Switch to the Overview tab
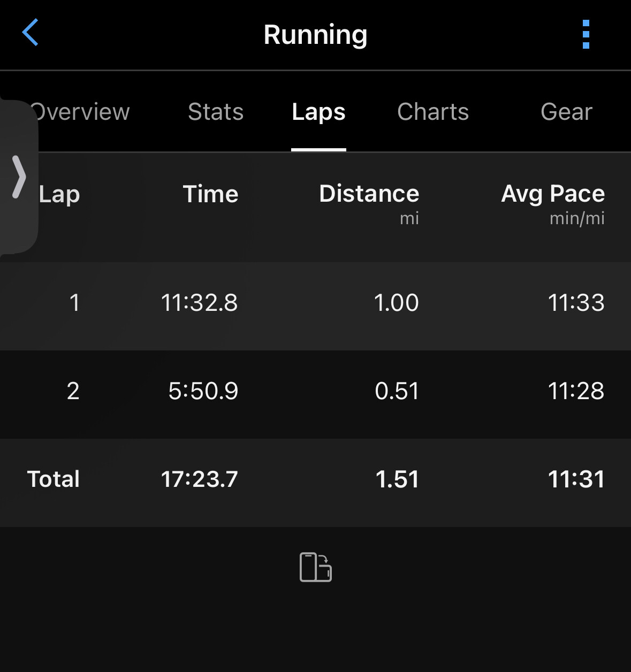Viewport: 631px width, 672px height. (x=81, y=112)
